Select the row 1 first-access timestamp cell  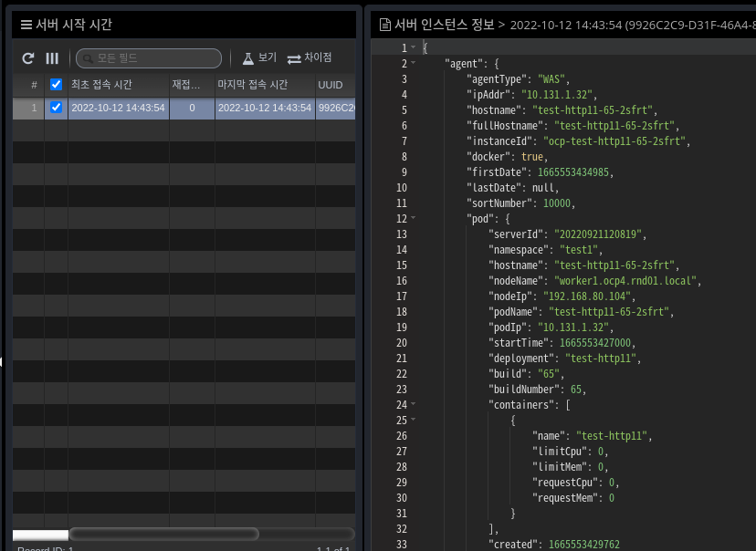point(118,108)
